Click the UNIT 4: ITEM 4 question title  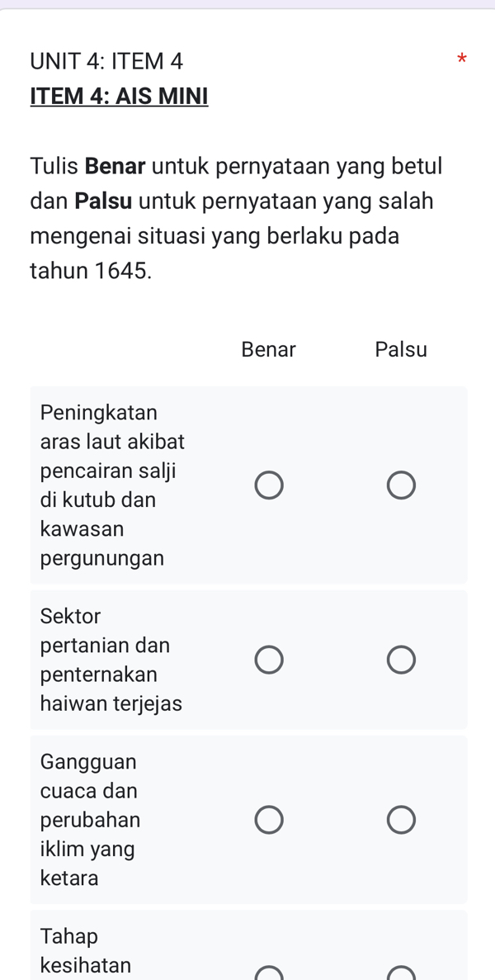click(106, 61)
